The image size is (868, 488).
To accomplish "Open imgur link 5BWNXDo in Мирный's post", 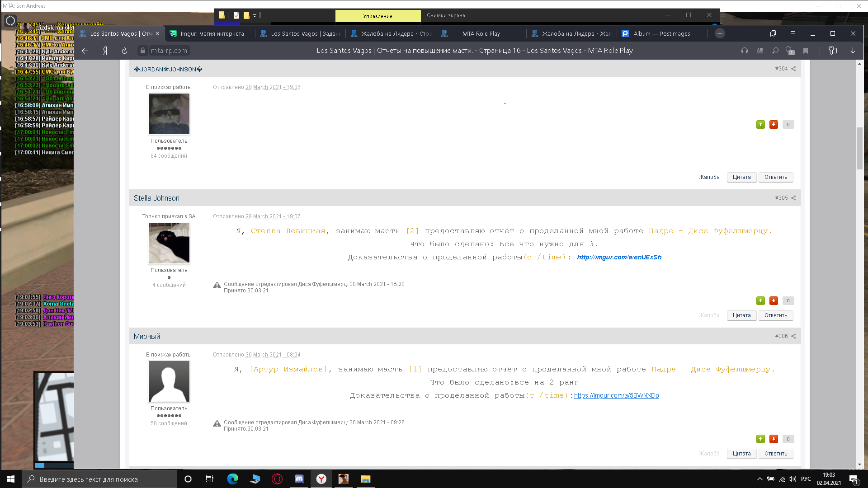I will pyautogui.click(x=616, y=395).
